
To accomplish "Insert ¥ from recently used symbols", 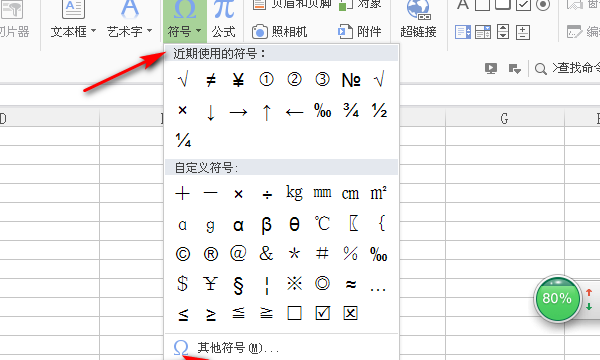I will (x=238, y=80).
